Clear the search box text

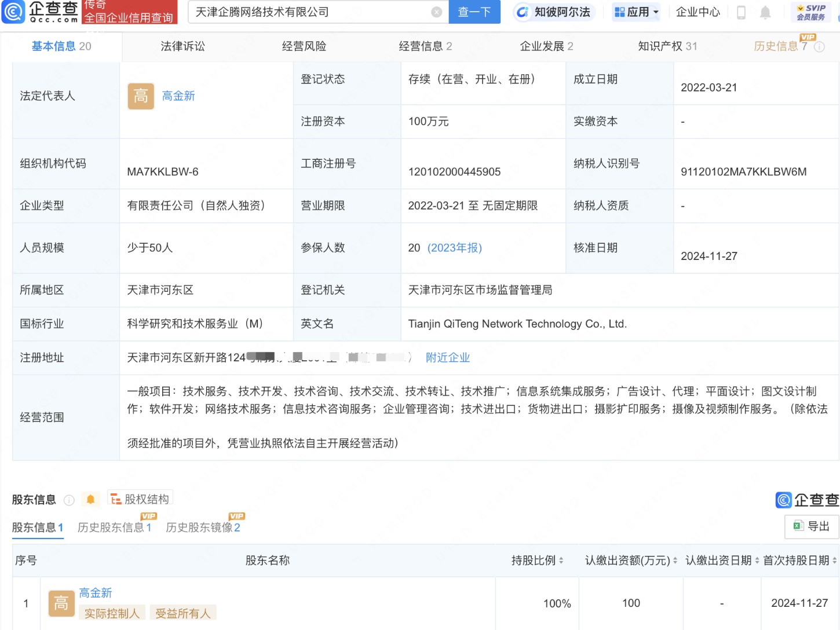[437, 12]
